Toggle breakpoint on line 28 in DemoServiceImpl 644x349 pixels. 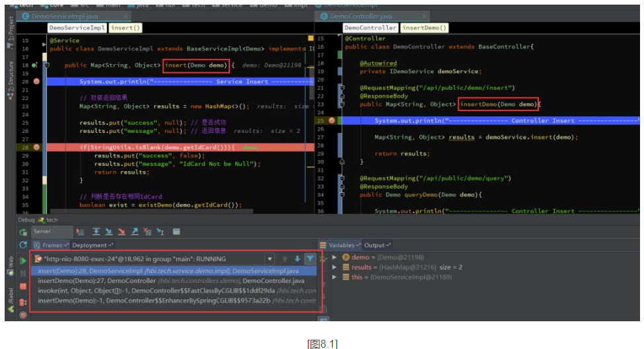pos(36,147)
